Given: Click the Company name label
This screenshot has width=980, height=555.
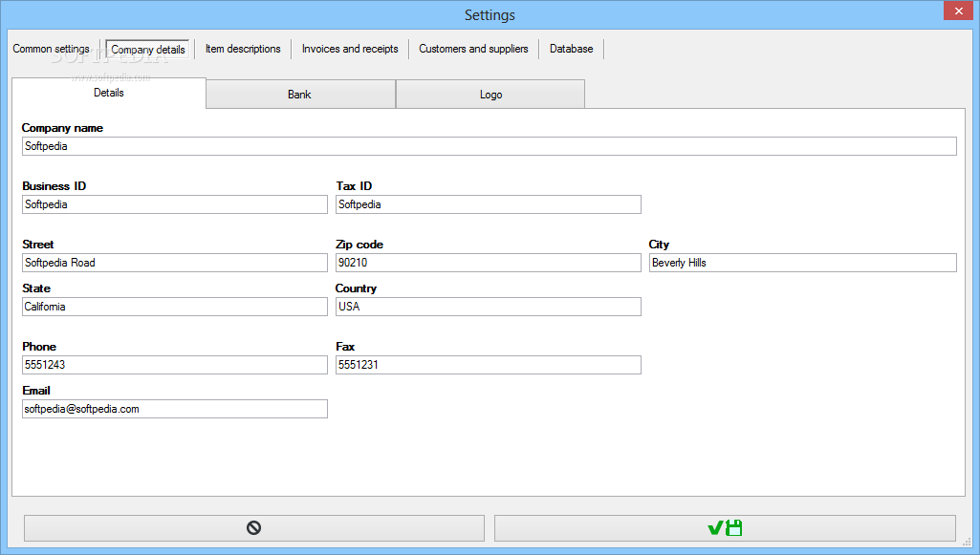Looking at the screenshot, I should [x=62, y=128].
